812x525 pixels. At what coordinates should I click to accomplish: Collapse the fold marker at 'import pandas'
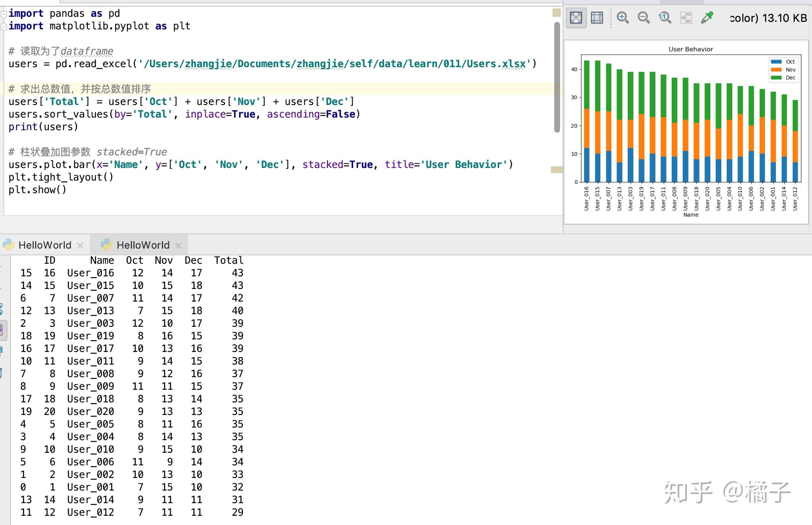[3, 14]
